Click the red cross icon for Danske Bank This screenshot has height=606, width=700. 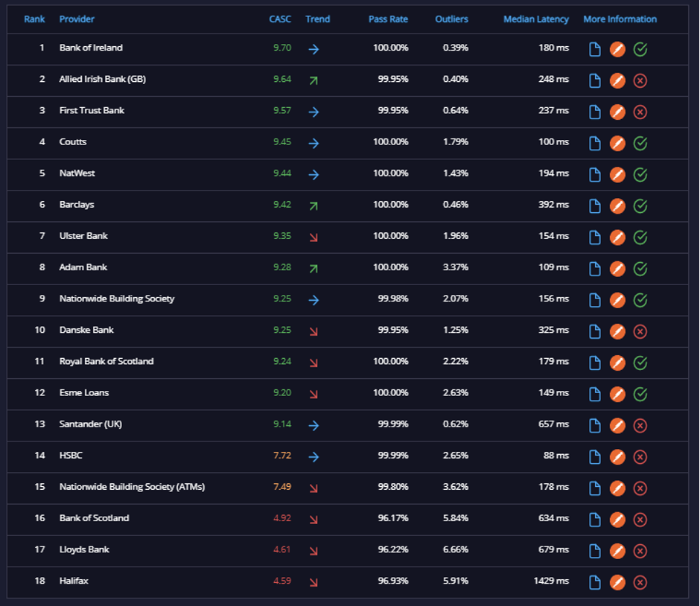[x=640, y=331]
